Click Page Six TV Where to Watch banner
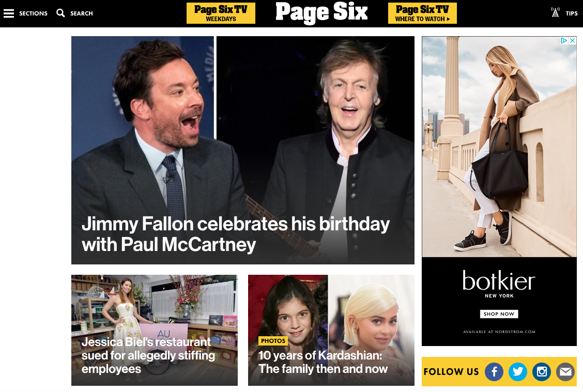The height and width of the screenshot is (392, 583). (422, 13)
